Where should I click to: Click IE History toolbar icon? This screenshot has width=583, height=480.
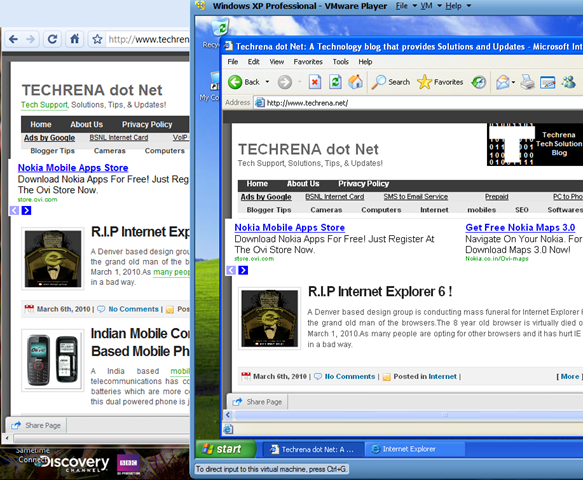click(479, 82)
